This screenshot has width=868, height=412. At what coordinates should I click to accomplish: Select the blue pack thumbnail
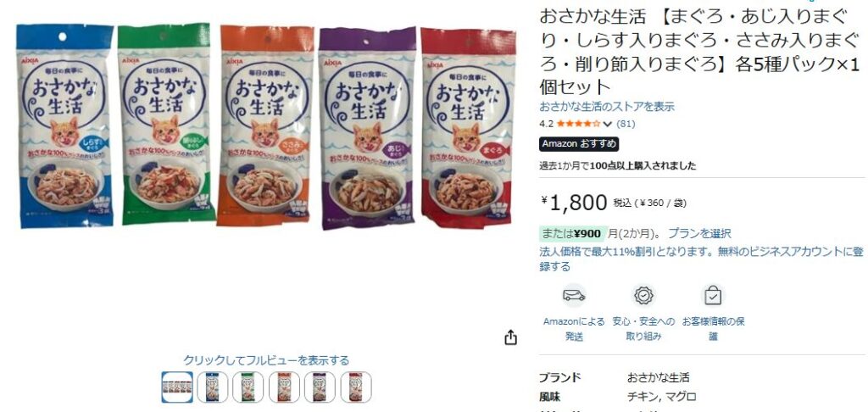click(x=213, y=387)
